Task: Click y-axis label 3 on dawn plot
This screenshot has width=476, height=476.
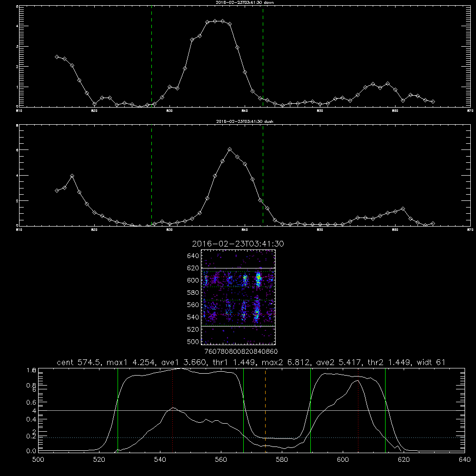Action: 17,47
